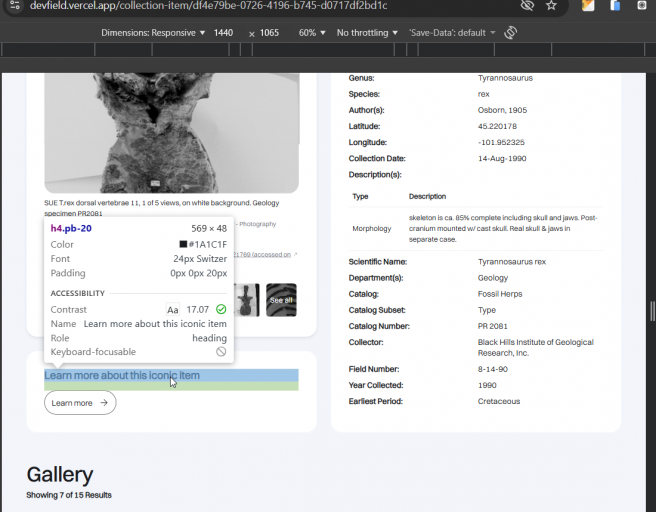Click the devfield.vercel.app URL in the address bar

point(208,5)
